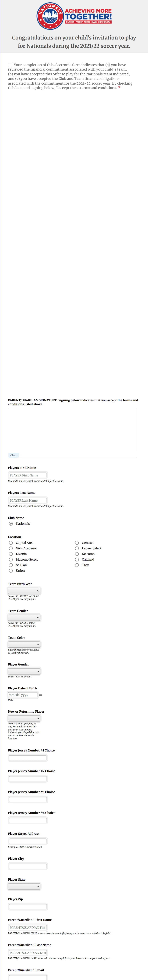Screen dimensions: 148x980
Task: Open the date picker for Player Date of Birth
Action: 40,695
